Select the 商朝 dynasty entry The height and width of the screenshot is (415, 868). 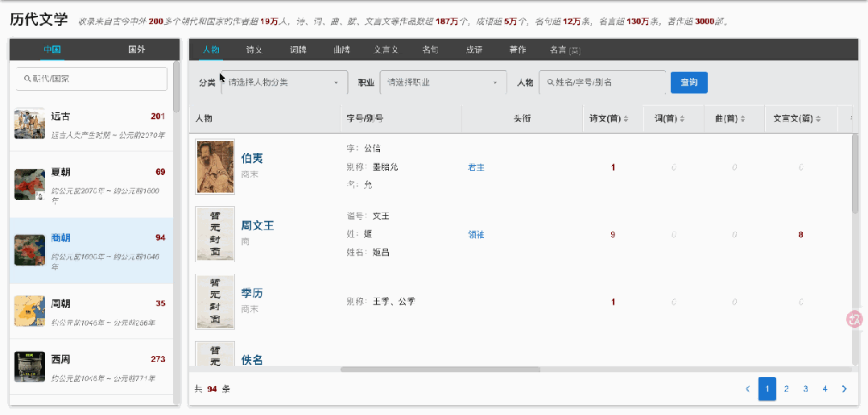91,251
